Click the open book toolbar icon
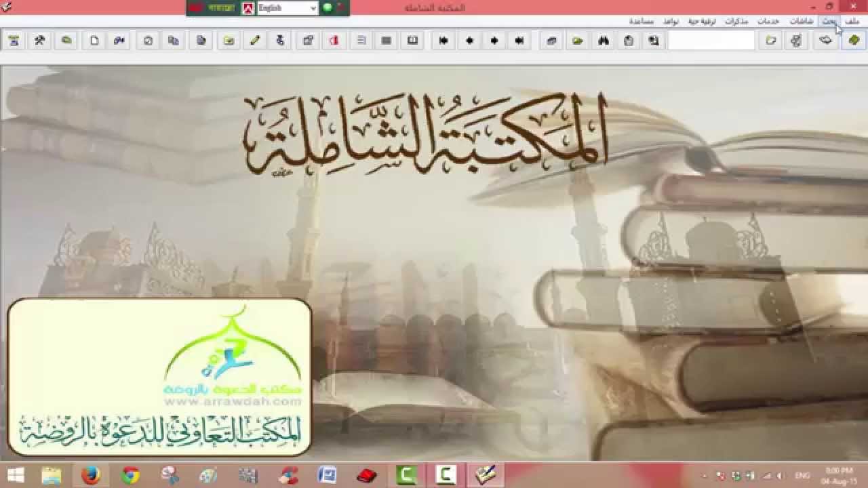Screen dimensions: 868x488 click(x=412, y=41)
